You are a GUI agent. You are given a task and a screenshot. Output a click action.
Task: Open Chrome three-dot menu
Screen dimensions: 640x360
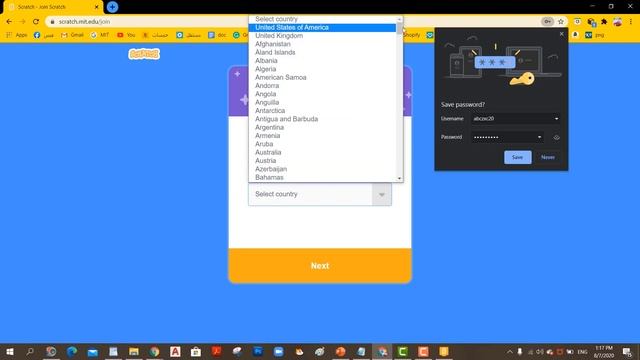[631, 22]
